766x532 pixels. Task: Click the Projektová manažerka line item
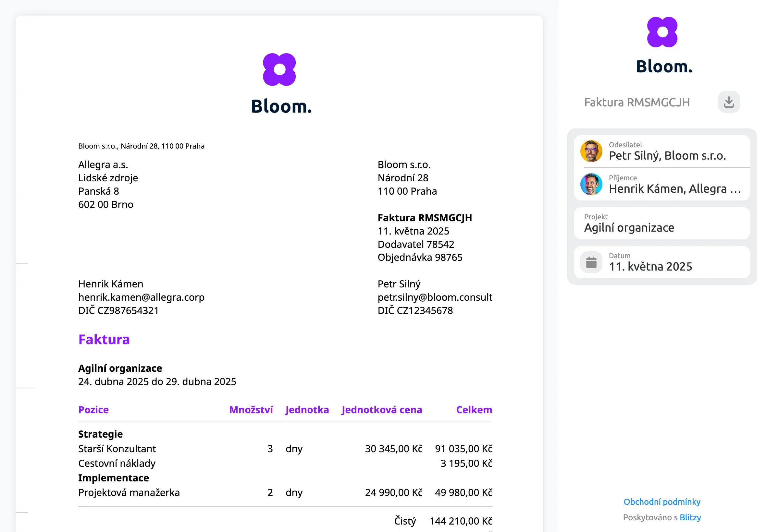pos(129,492)
